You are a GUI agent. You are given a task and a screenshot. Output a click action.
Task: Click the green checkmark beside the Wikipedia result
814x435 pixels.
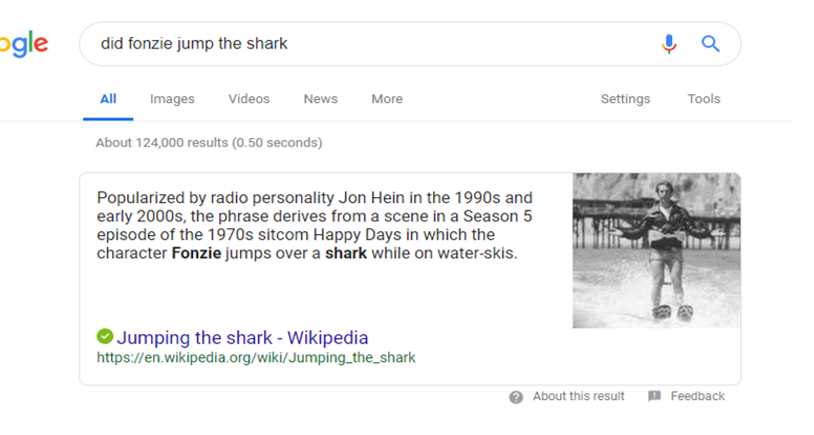point(105,337)
